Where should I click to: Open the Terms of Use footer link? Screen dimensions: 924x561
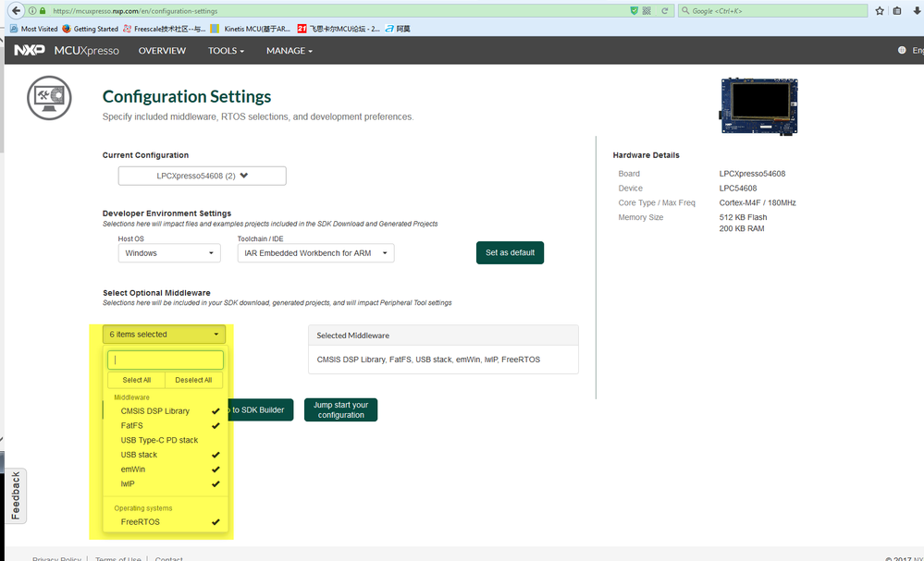pos(117,558)
